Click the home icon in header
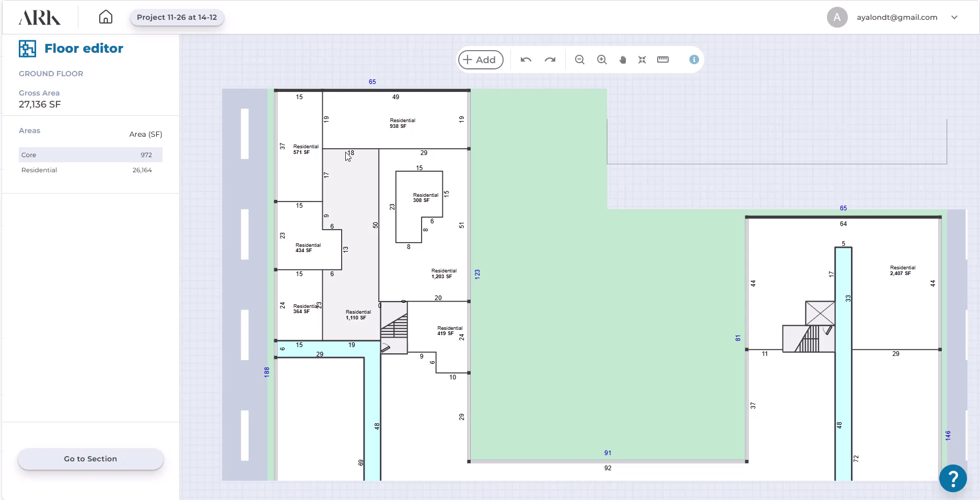Viewport: 980px width, 500px height. 106,17
